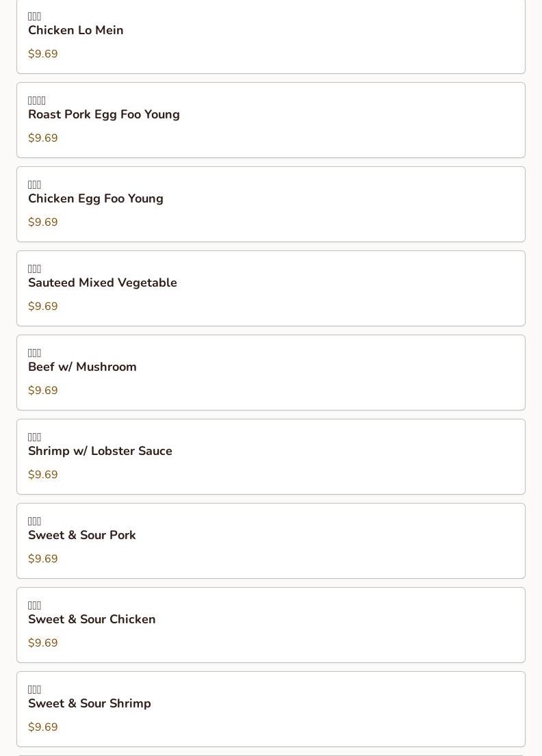This screenshot has width=542, height=756.
Task: Click the Chicken Lo Mein price
Action: coord(43,53)
